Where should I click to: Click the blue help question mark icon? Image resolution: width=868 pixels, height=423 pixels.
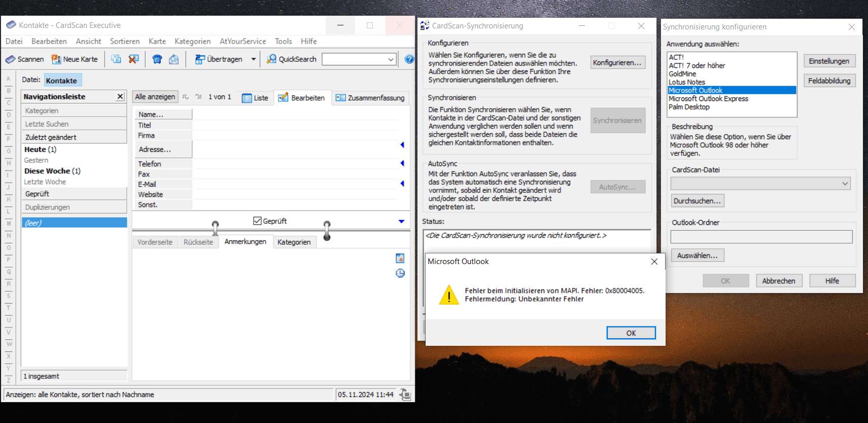click(x=409, y=59)
